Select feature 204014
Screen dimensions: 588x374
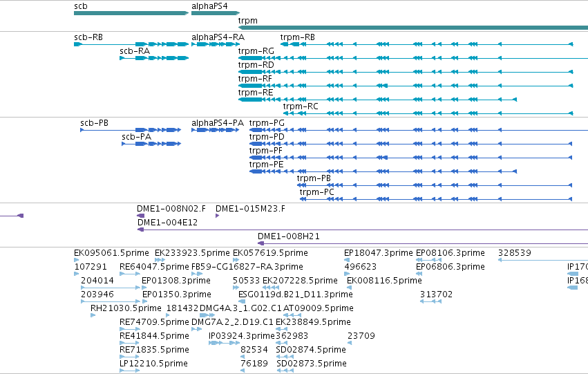[111, 288]
